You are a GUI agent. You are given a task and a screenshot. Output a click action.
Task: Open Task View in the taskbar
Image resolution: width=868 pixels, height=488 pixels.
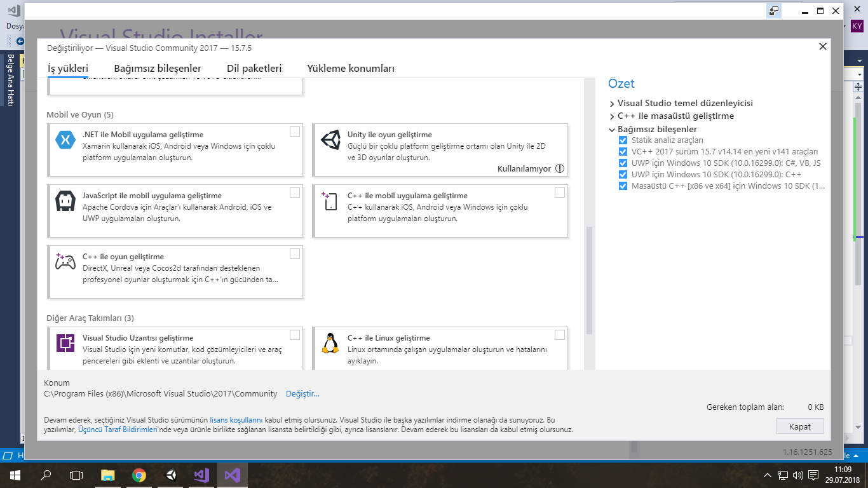(x=76, y=475)
